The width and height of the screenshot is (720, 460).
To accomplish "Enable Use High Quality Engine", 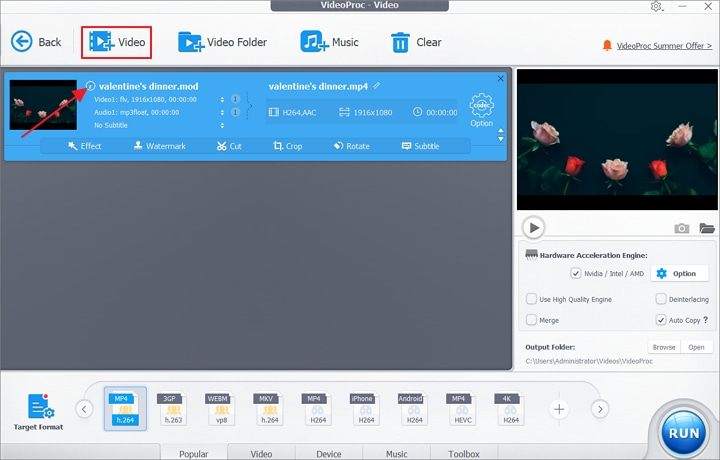I will pos(531,299).
